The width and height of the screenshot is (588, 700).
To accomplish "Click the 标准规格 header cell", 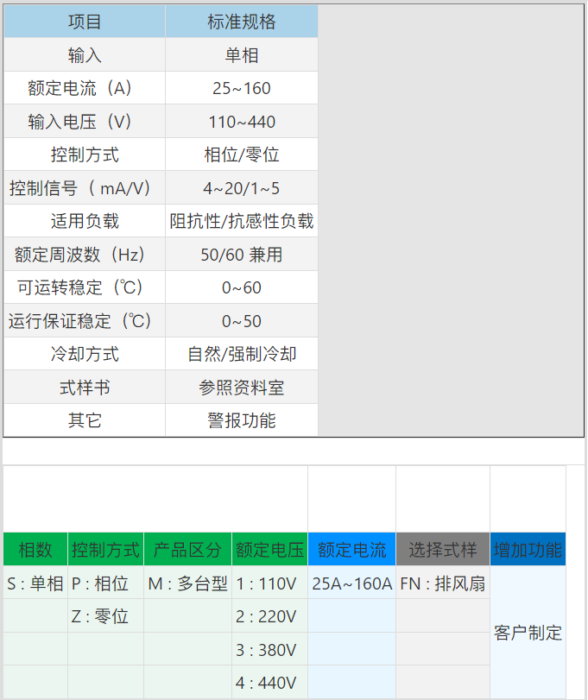I will 242,22.
